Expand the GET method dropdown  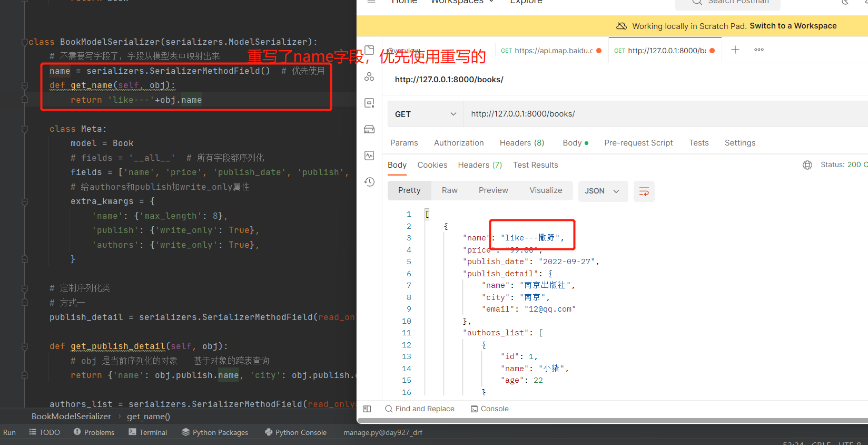426,114
